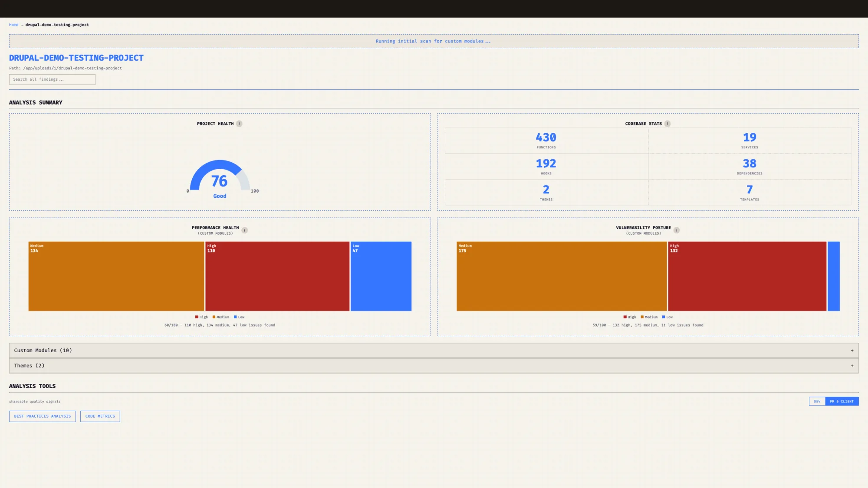Open Performance Health info icon
The image size is (868, 488).
click(245, 230)
